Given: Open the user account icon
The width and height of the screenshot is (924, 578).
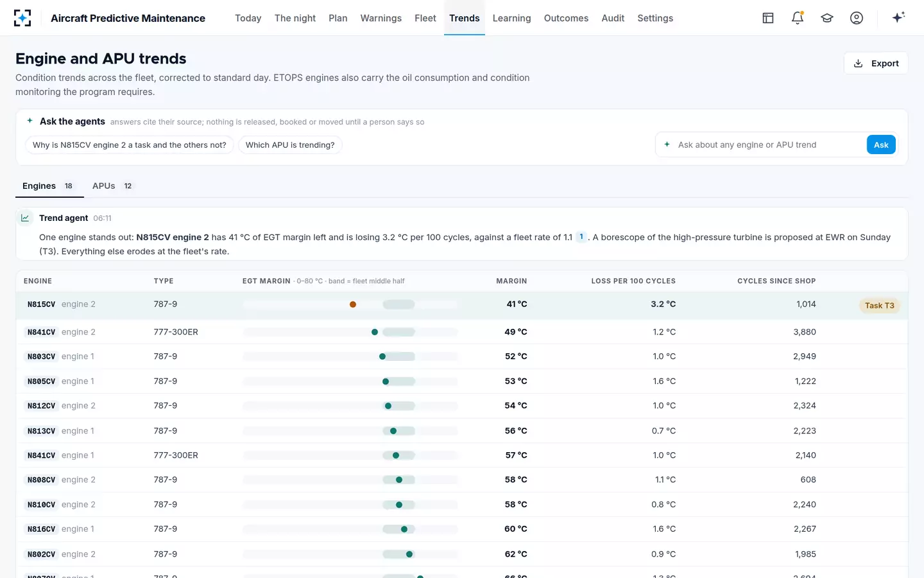Looking at the screenshot, I should pos(857,18).
